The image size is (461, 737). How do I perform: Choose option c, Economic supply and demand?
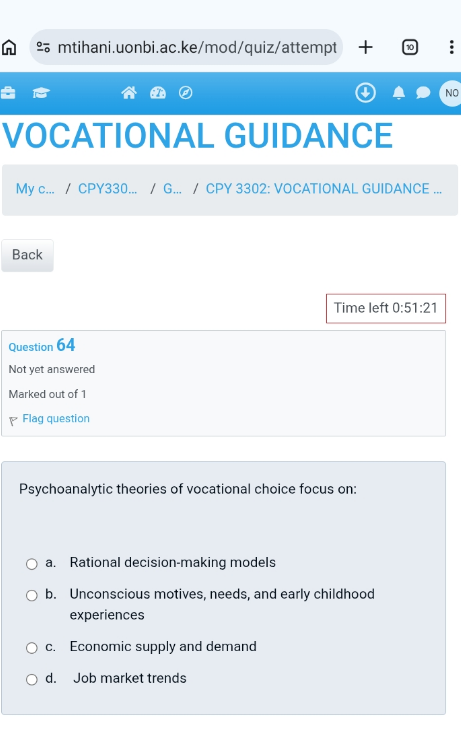click(x=31, y=648)
